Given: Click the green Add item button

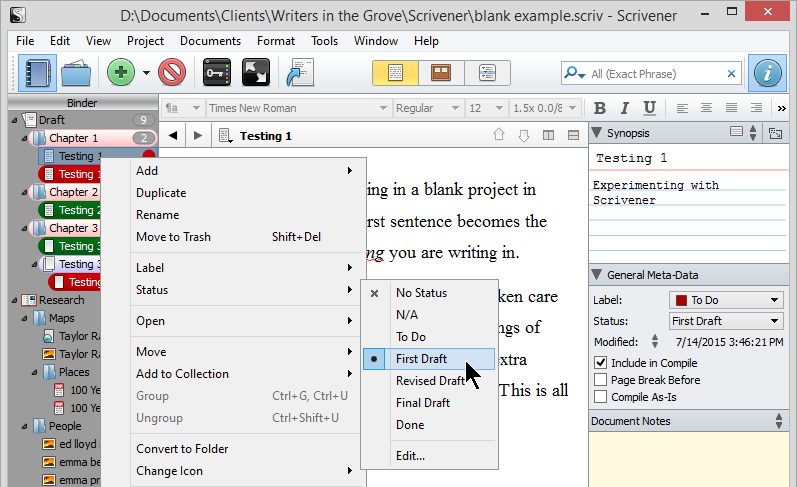Looking at the screenshot, I should (x=121, y=73).
